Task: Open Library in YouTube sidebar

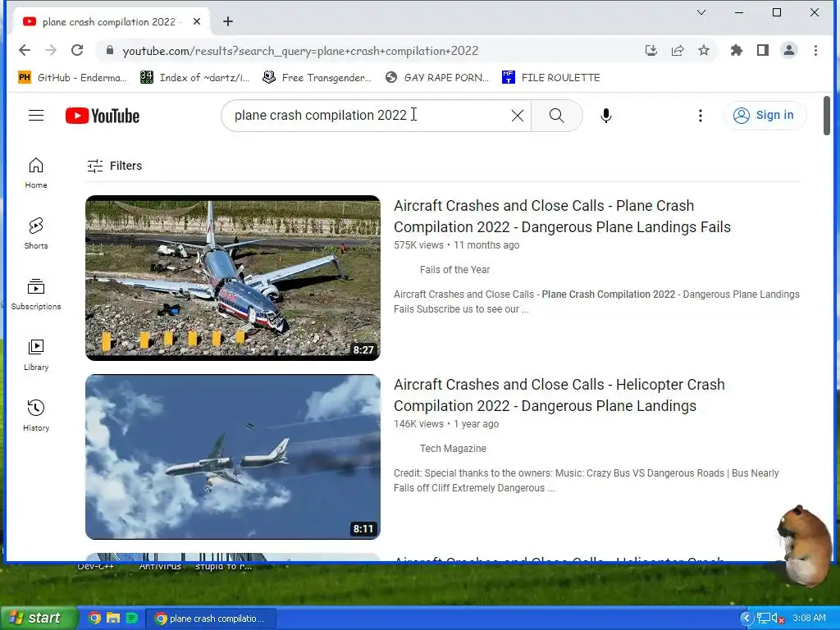Action: [36, 354]
